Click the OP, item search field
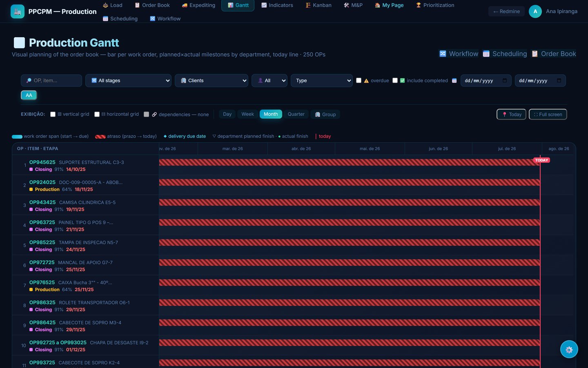 (x=51, y=81)
